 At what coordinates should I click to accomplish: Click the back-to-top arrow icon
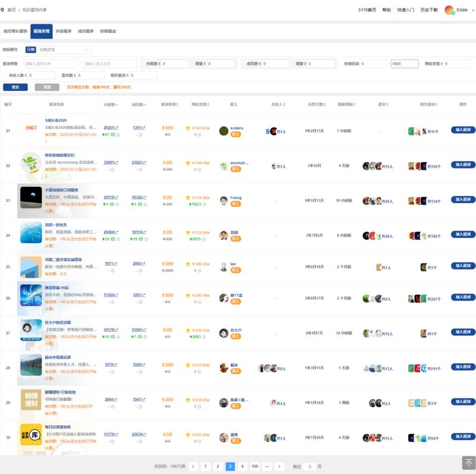coord(468,463)
